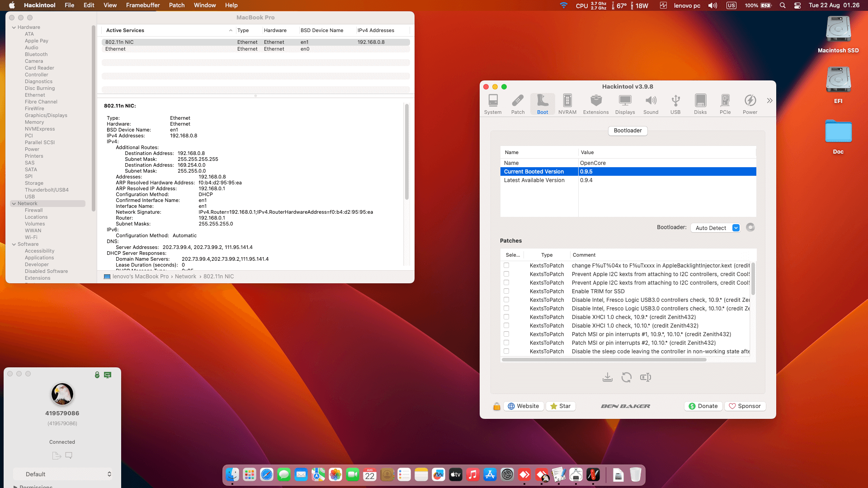
Task: Check the Fresco Logic USB3.0 10.10 patch
Action: [506, 309]
